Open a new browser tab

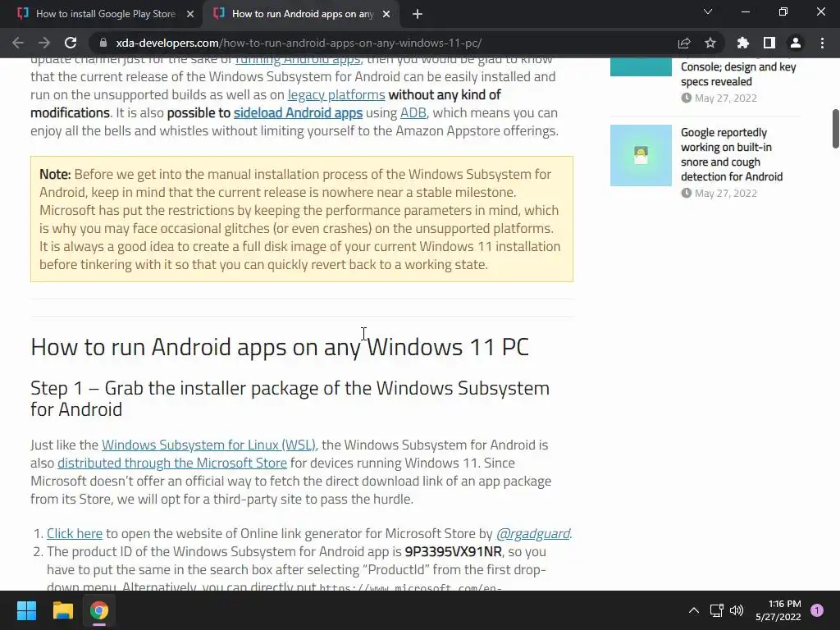[x=418, y=14]
